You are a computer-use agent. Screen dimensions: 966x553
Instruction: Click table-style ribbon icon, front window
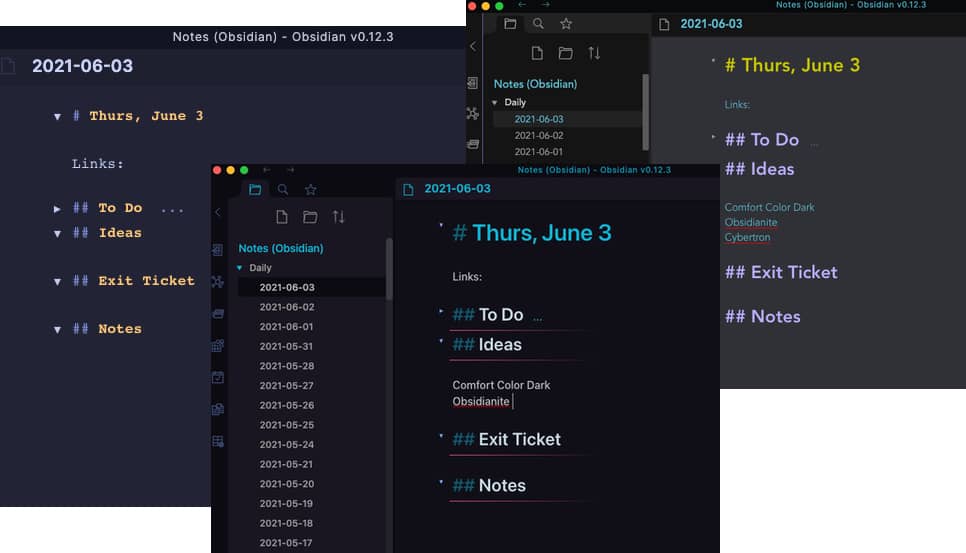coord(217,442)
